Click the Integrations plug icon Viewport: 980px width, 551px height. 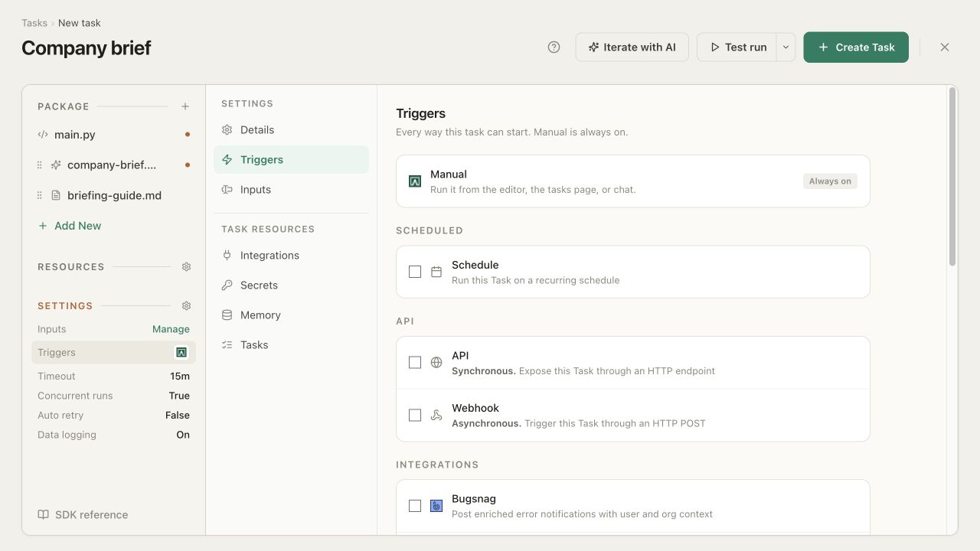click(x=227, y=256)
